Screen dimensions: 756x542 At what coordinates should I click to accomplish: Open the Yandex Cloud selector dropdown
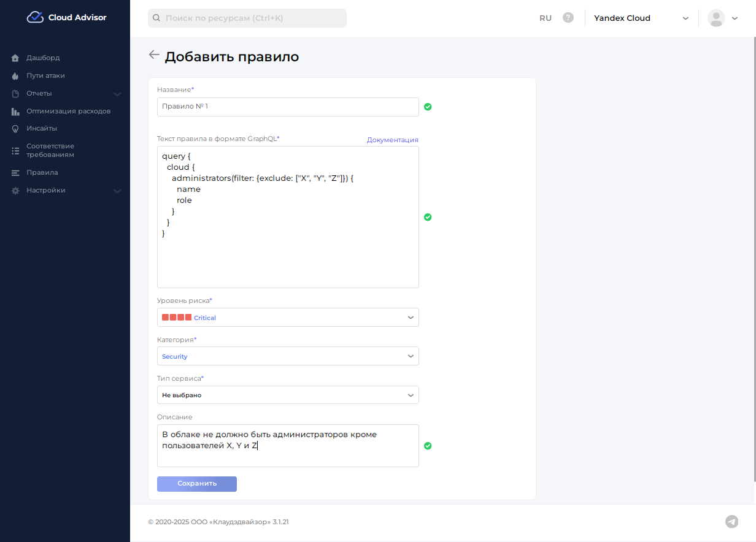coord(641,18)
